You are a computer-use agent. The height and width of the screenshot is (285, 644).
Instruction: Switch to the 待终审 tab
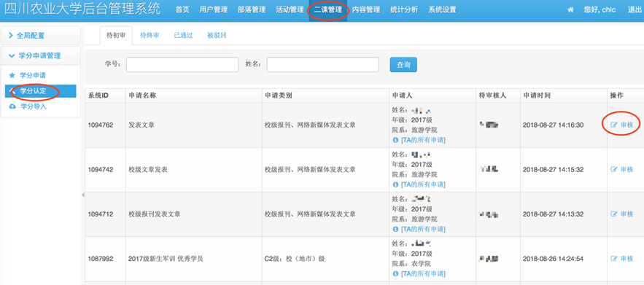[x=150, y=35]
